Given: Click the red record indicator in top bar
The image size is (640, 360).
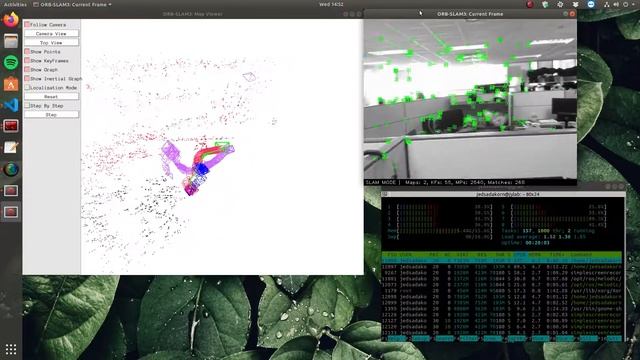Looking at the screenshot, I should coord(530,4).
